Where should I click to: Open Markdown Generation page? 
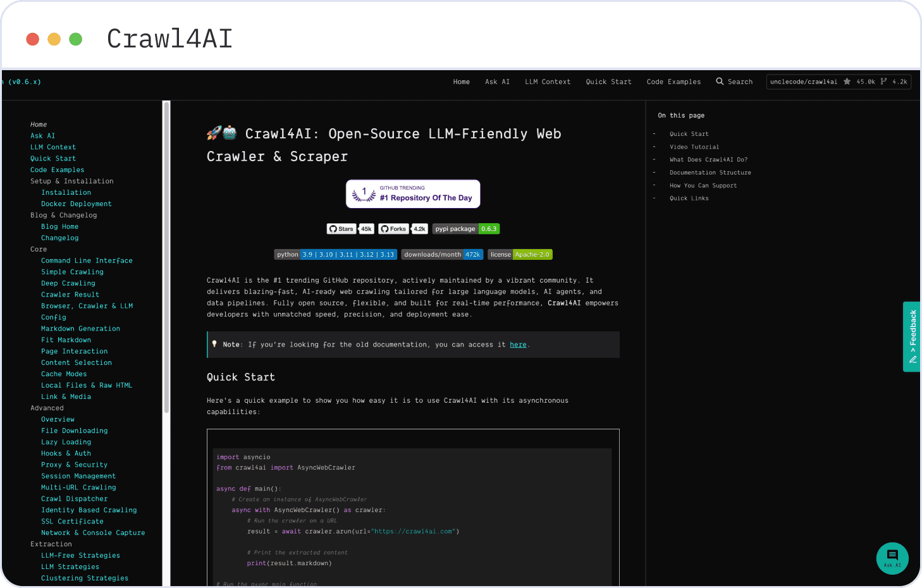[81, 329]
